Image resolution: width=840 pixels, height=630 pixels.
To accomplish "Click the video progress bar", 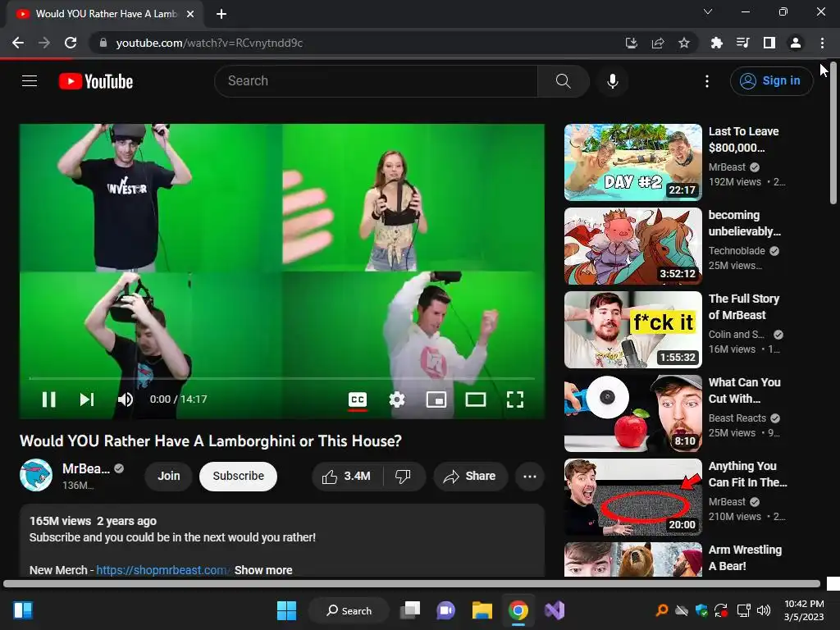I will [x=282, y=378].
